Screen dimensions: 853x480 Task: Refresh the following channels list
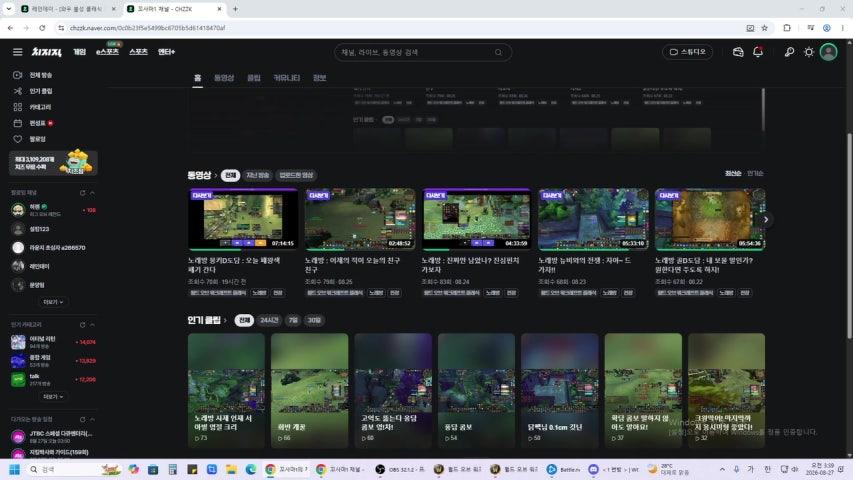tap(83, 193)
